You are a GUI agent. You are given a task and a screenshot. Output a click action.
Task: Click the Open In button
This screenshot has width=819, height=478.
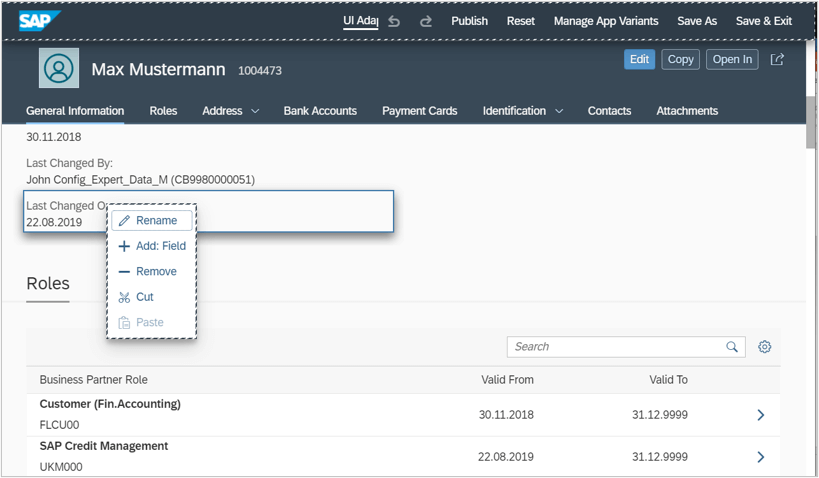click(x=732, y=60)
